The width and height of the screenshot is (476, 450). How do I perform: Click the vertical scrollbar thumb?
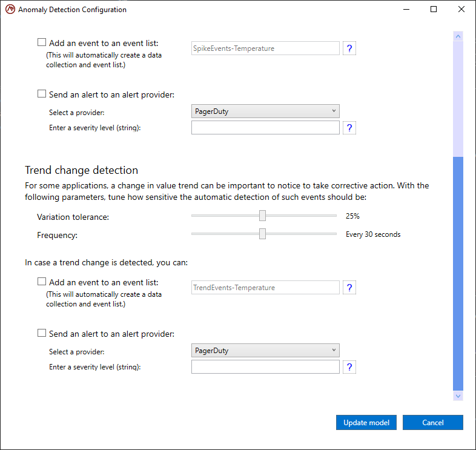[x=458, y=273]
